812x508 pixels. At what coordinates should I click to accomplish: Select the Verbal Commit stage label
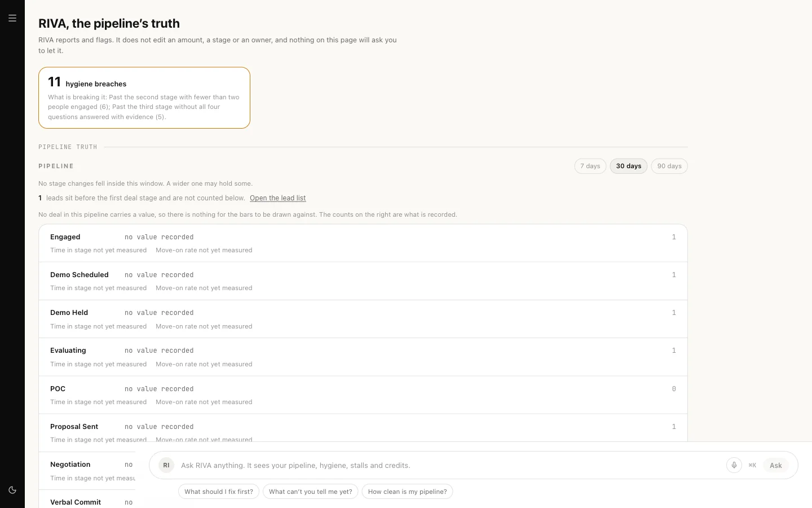76,502
